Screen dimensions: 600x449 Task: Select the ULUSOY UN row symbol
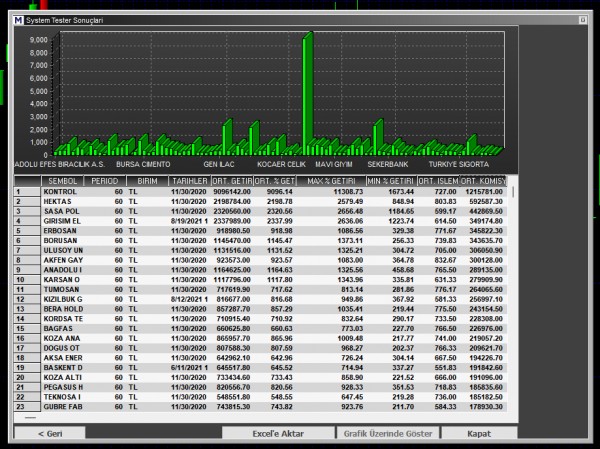pos(63,250)
